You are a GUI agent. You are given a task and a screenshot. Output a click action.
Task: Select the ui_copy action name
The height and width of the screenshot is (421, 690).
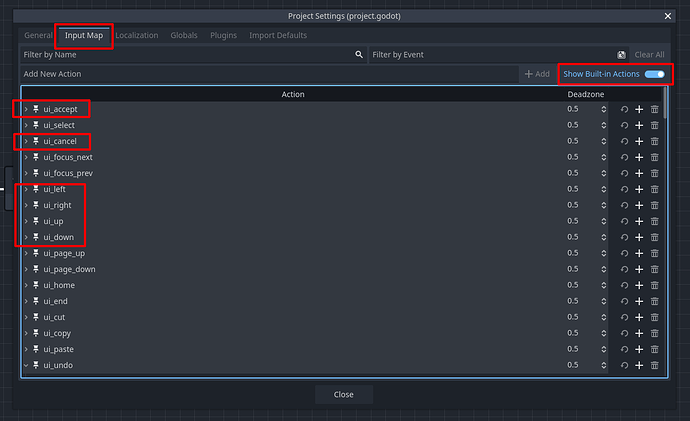[57, 333]
